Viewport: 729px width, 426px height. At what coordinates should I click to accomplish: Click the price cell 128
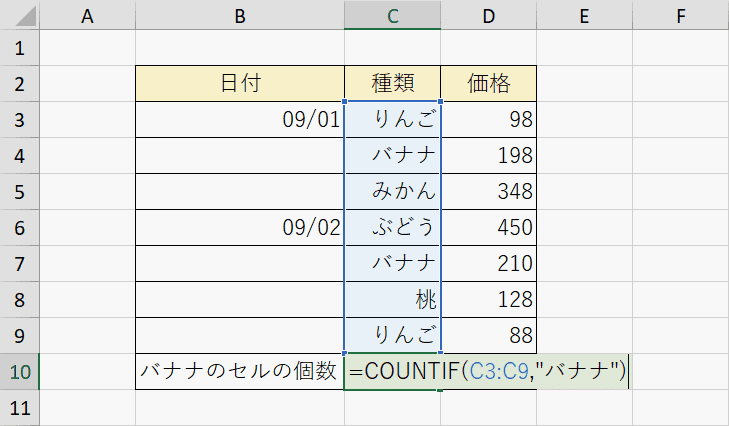pos(488,300)
